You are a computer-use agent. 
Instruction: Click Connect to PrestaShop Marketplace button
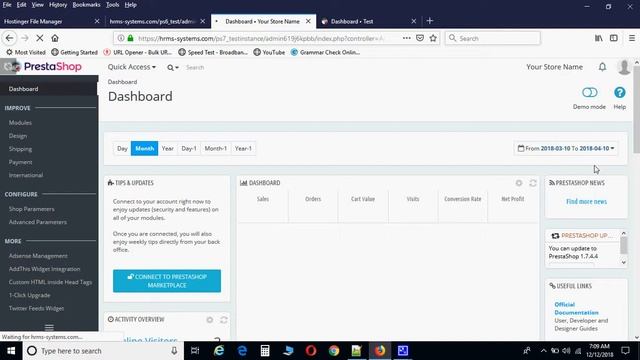coord(167,281)
